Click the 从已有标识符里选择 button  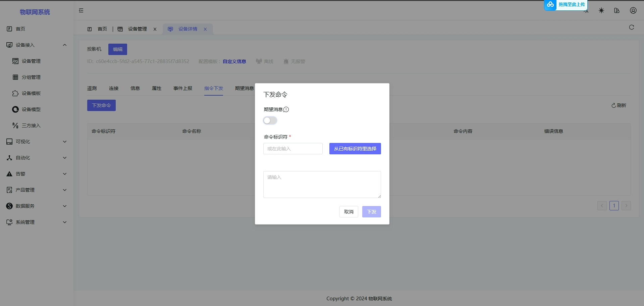tap(355, 149)
